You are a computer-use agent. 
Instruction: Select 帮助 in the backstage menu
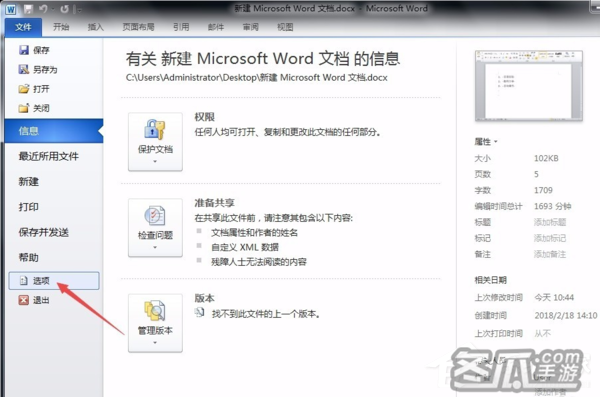point(29,257)
